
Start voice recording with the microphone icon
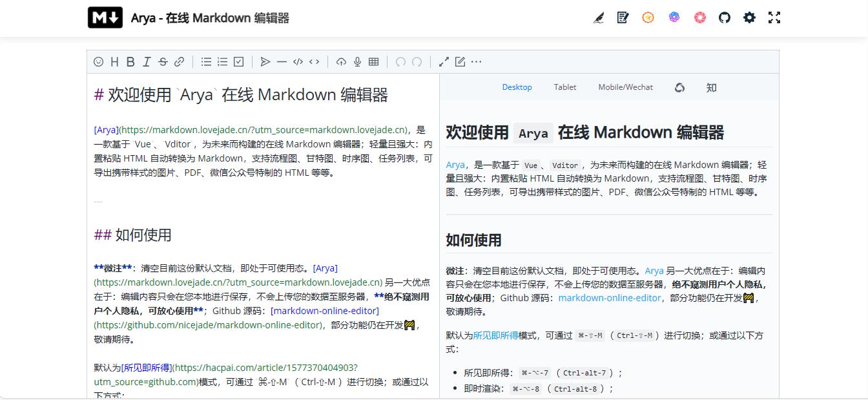pyautogui.click(x=358, y=61)
